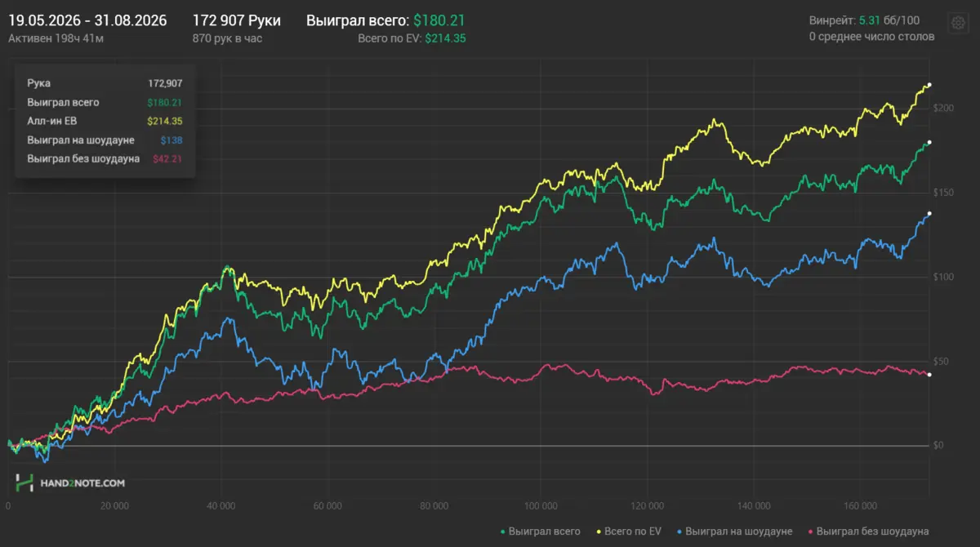The height and width of the screenshot is (547, 980).
Task: Click '0 среднее число столов' text
Action: point(872,37)
